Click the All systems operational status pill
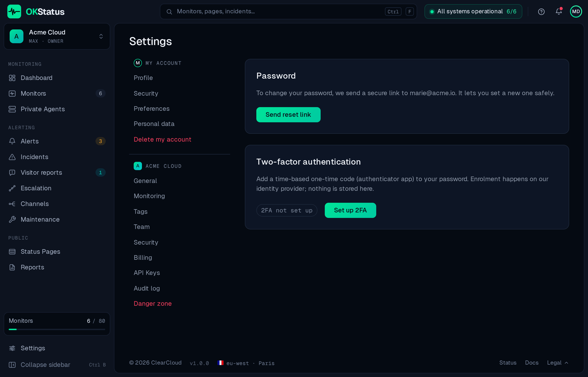The height and width of the screenshot is (377, 588). click(473, 11)
